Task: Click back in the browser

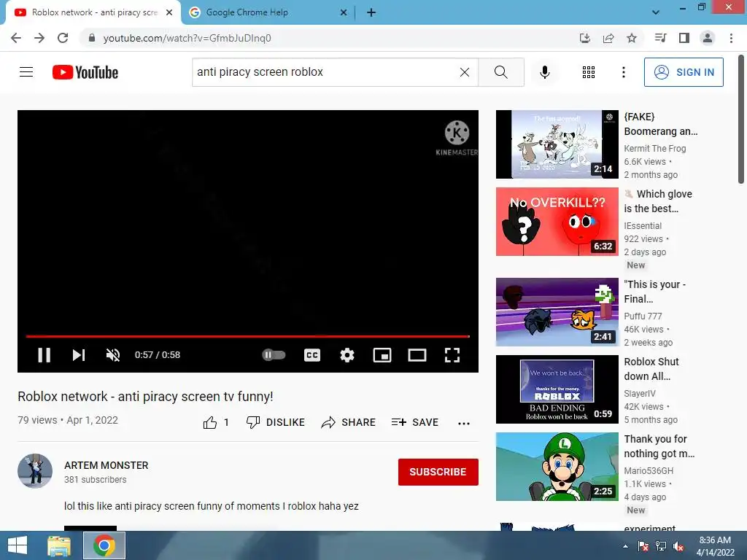Action: pyautogui.click(x=16, y=38)
